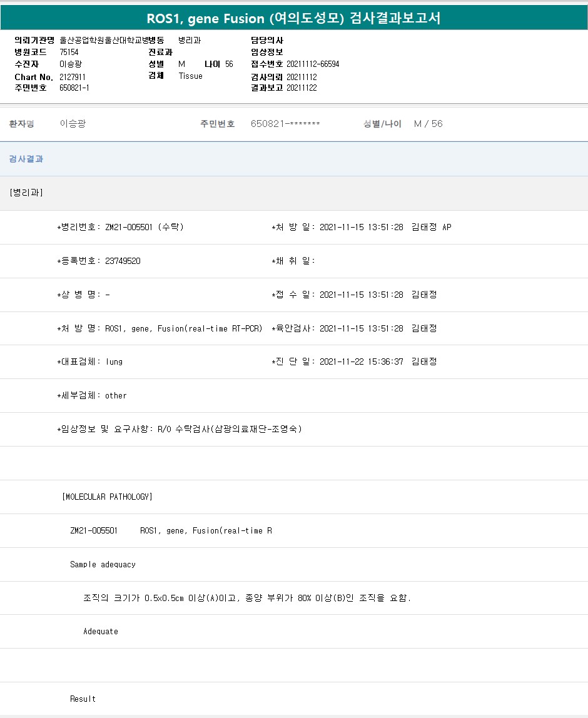This screenshot has height=718, width=588.
Task: Click the 성별/나이 value M / 56
Action: (x=428, y=124)
